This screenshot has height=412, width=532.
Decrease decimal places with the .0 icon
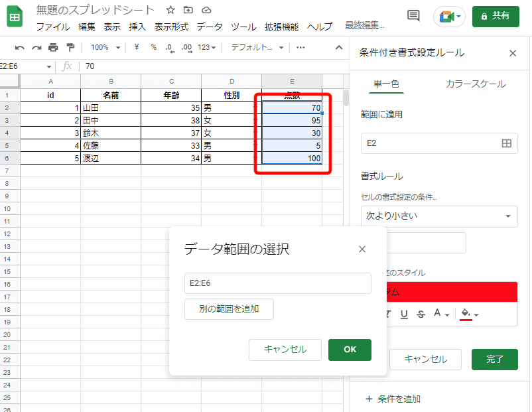pyautogui.click(x=168, y=47)
